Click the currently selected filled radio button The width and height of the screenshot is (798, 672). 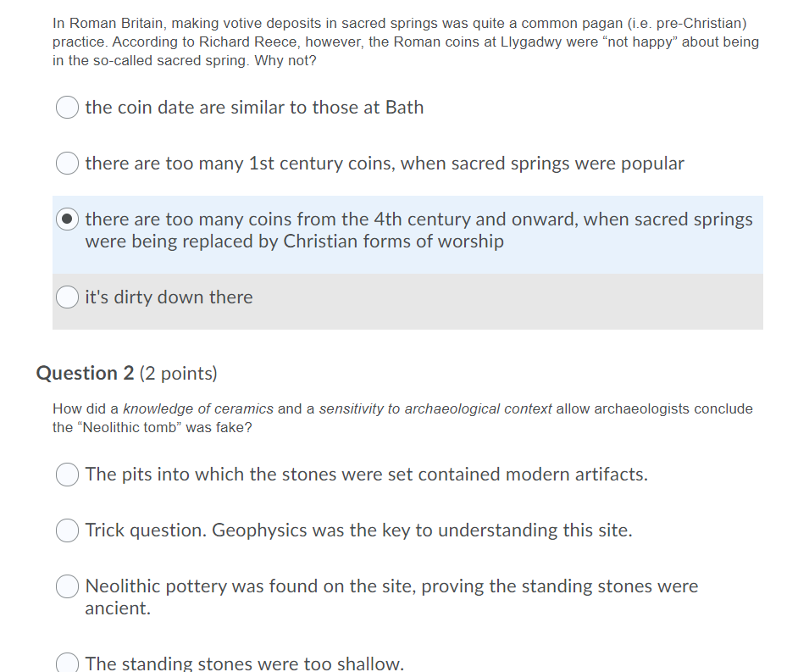67,219
